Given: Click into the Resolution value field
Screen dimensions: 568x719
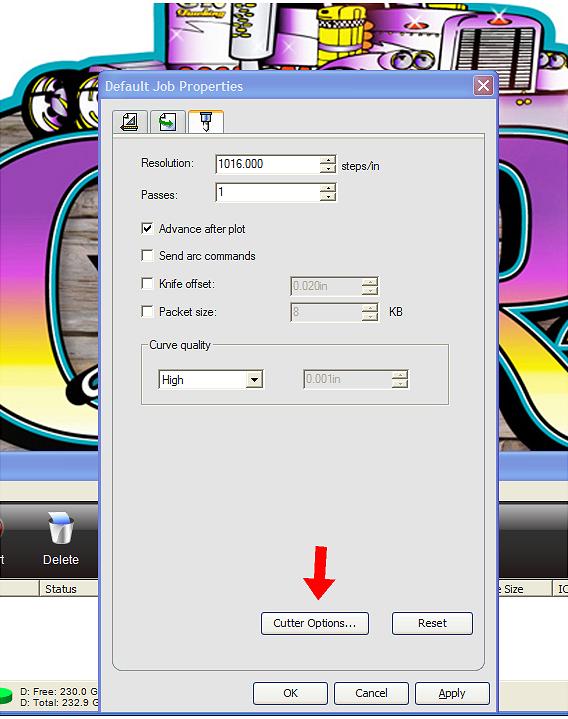Looking at the screenshot, I should 268,164.
